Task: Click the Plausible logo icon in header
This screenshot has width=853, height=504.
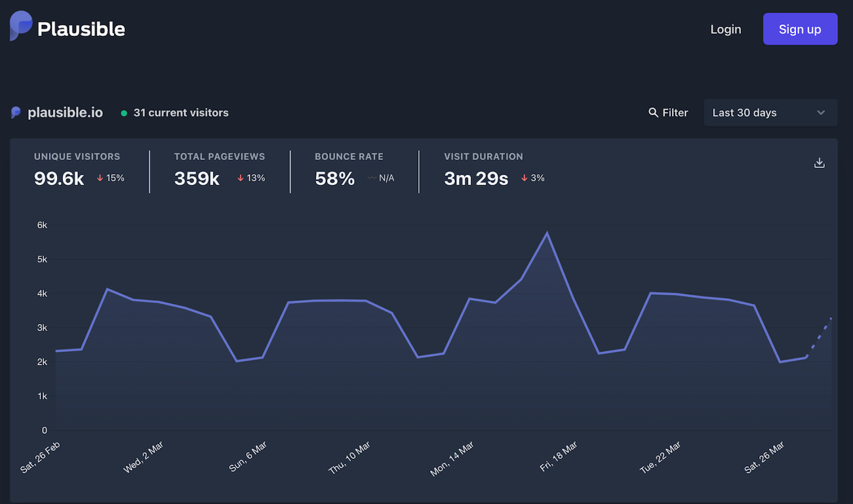Action: pos(21,26)
